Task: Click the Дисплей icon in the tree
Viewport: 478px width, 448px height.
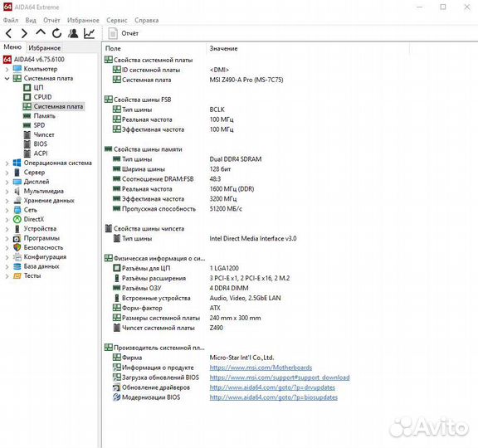Action: [x=17, y=182]
